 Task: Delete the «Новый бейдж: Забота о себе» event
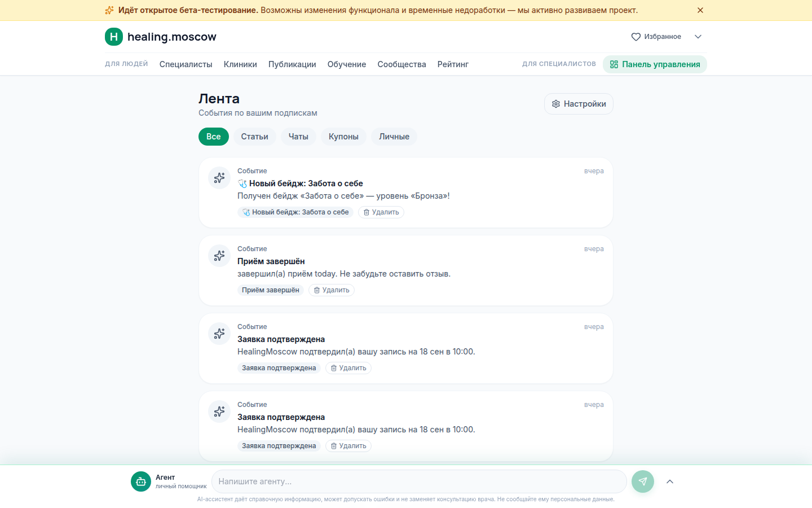(381, 212)
